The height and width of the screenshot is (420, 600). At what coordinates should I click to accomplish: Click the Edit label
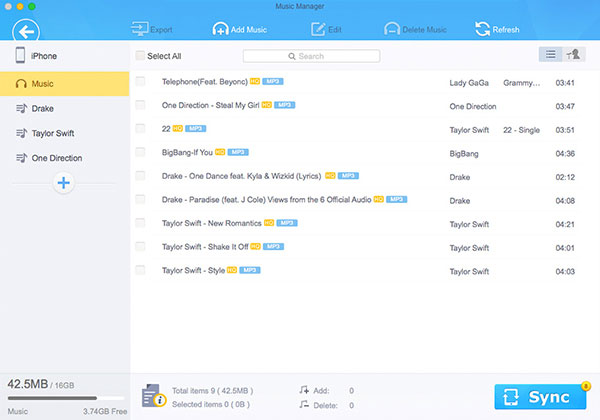[x=335, y=29]
